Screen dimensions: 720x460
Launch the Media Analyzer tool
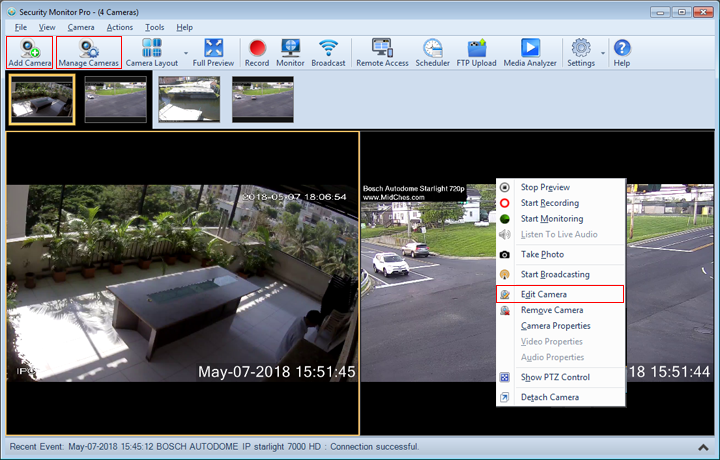(x=530, y=52)
